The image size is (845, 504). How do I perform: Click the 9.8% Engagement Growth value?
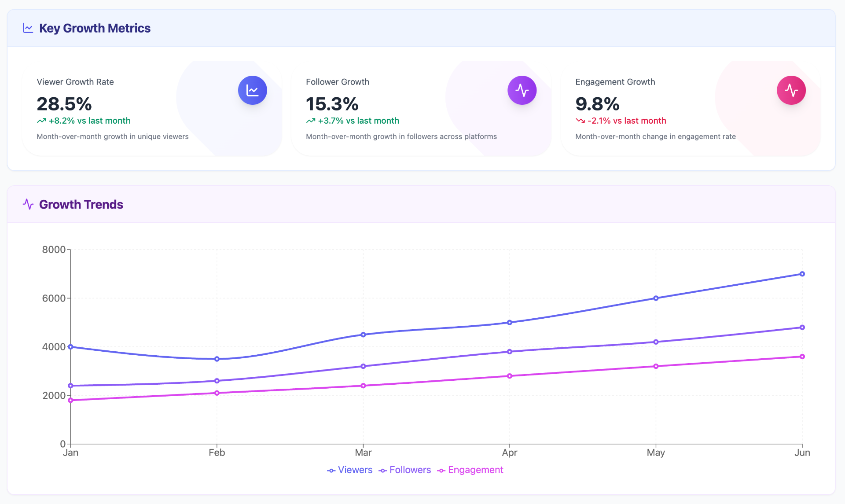(x=597, y=104)
